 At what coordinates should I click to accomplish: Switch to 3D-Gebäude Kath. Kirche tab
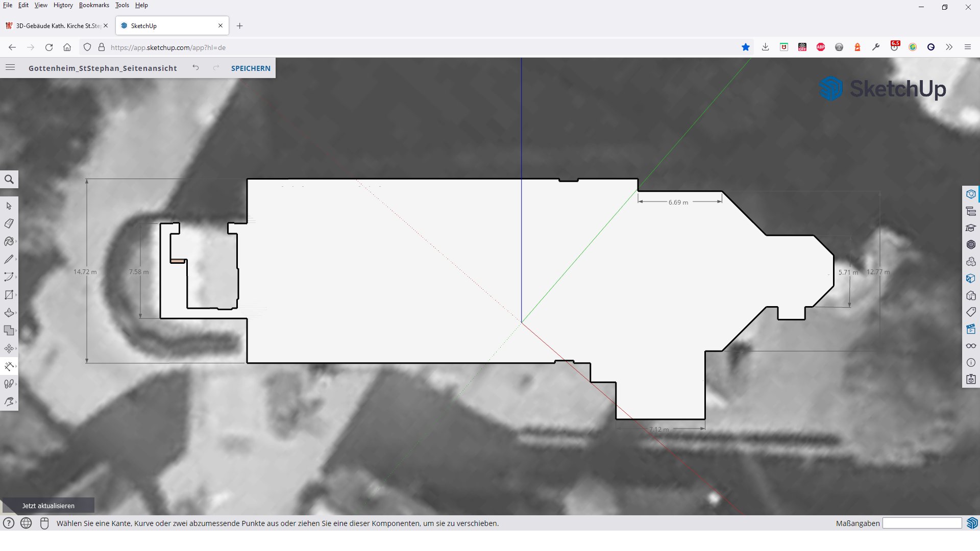(x=56, y=26)
